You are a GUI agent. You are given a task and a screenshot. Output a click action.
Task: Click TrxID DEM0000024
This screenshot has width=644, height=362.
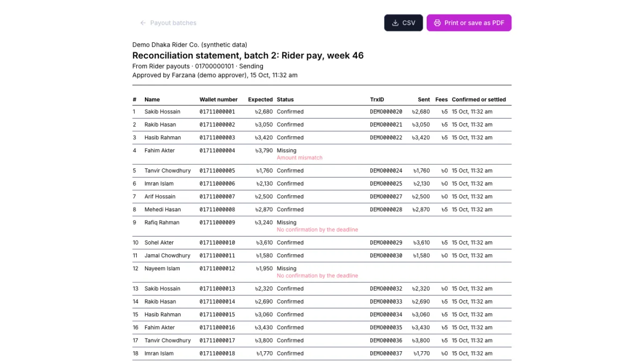386,171
